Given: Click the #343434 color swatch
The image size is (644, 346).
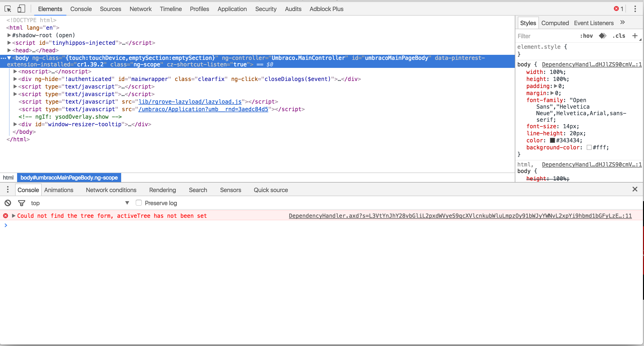Looking at the screenshot, I should pyautogui.click(x=552, y=140).
